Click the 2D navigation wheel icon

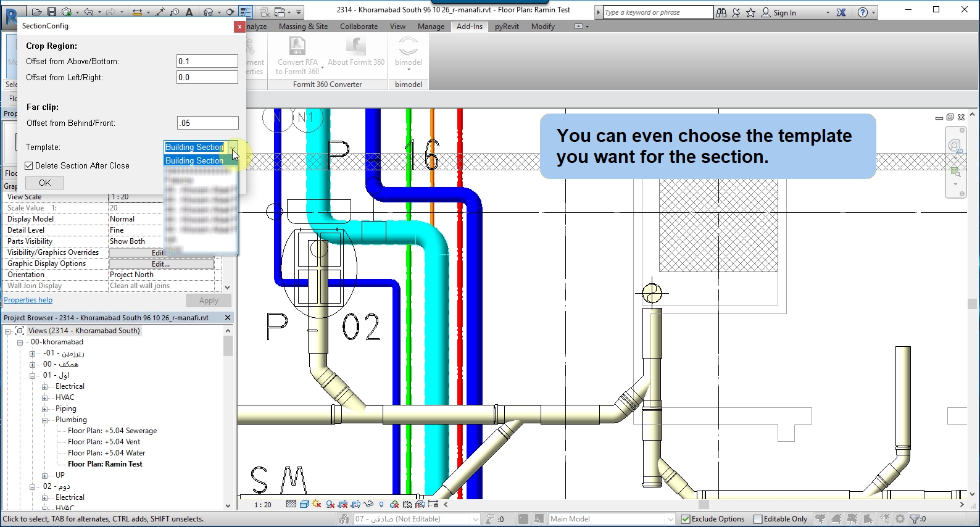point(955,147)
